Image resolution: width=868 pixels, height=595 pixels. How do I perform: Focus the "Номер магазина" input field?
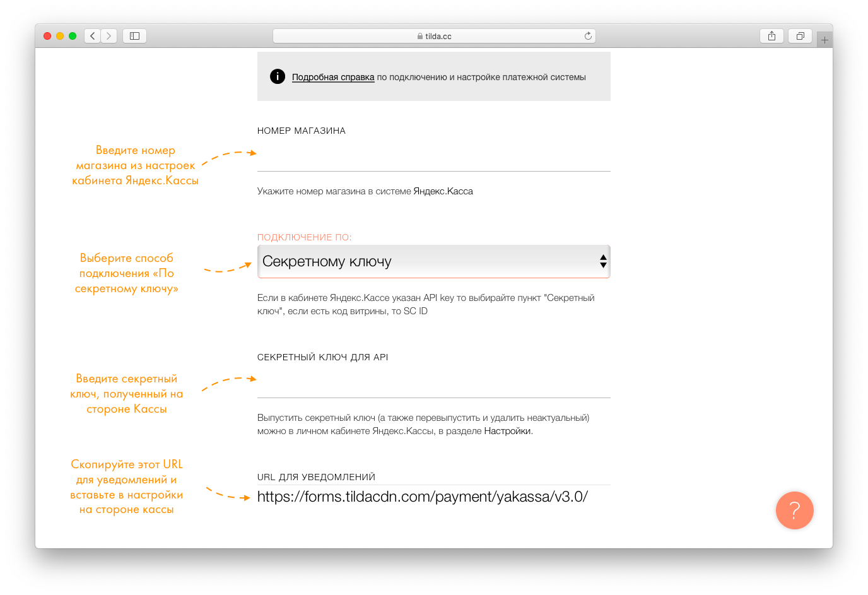click(434, 155)
